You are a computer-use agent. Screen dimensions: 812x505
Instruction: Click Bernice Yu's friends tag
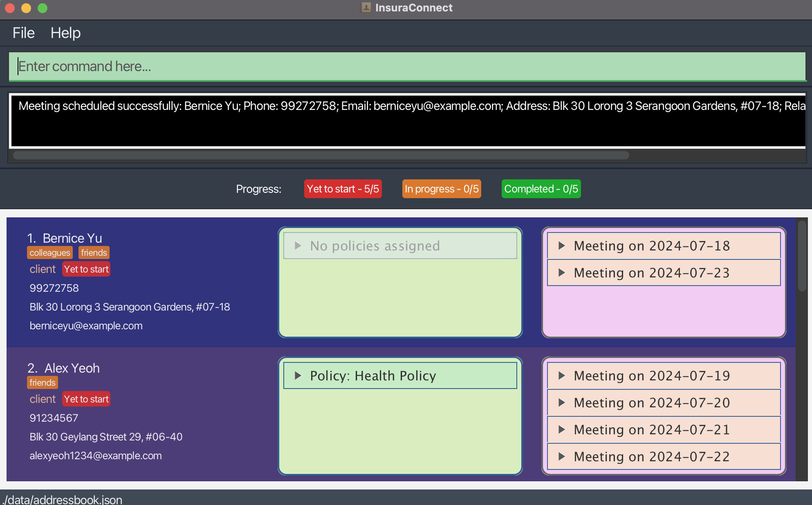[94, 252]
